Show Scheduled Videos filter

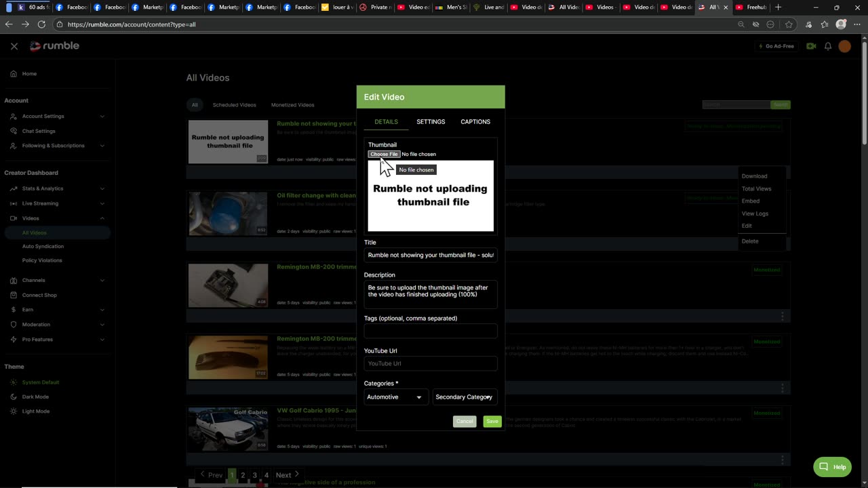tap(235, 105)
